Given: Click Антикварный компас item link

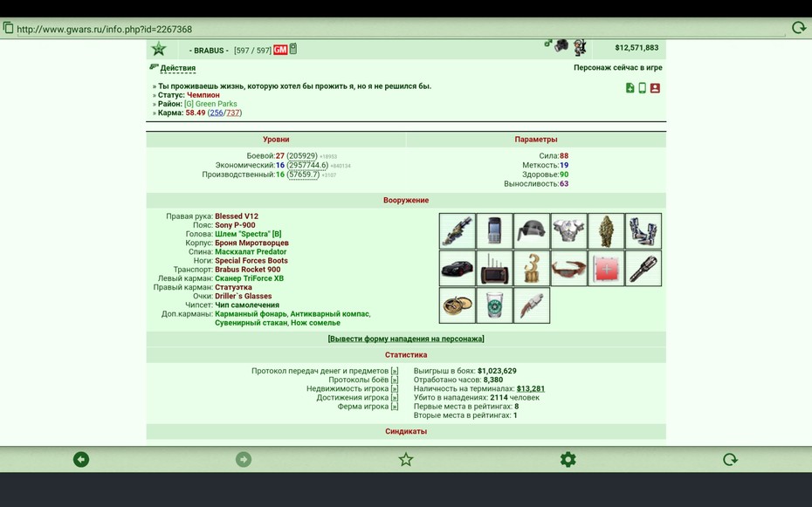Looking at the screenshot, I should [329, 313].
